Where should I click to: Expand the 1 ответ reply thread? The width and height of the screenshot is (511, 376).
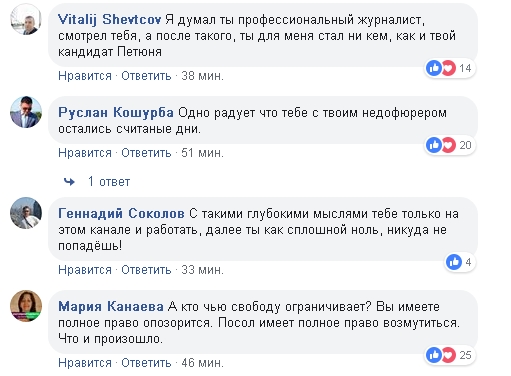[x=109, y=182]
